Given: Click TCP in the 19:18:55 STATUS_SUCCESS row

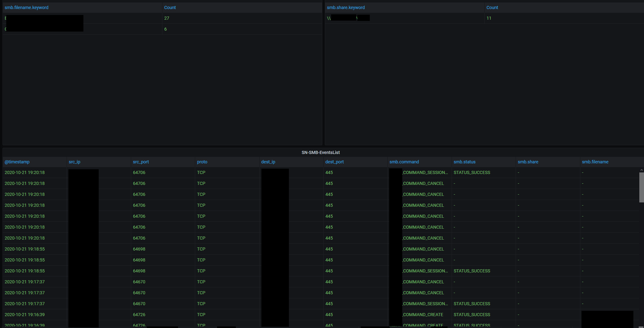Looking at the screenshot, I should (x=201, y=271).
